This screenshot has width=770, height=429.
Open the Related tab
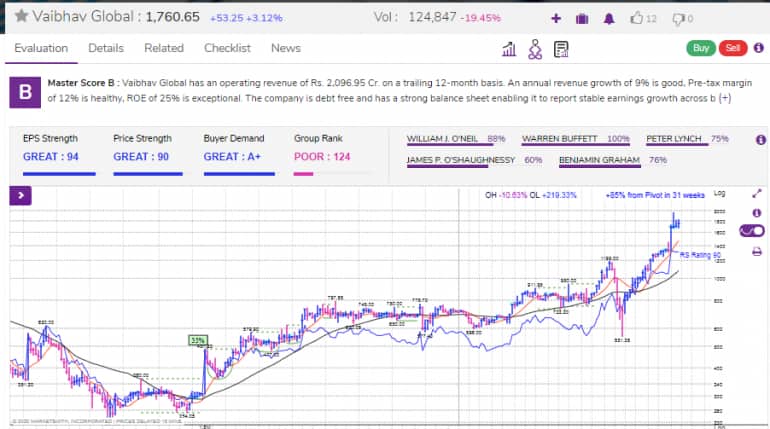164,48
